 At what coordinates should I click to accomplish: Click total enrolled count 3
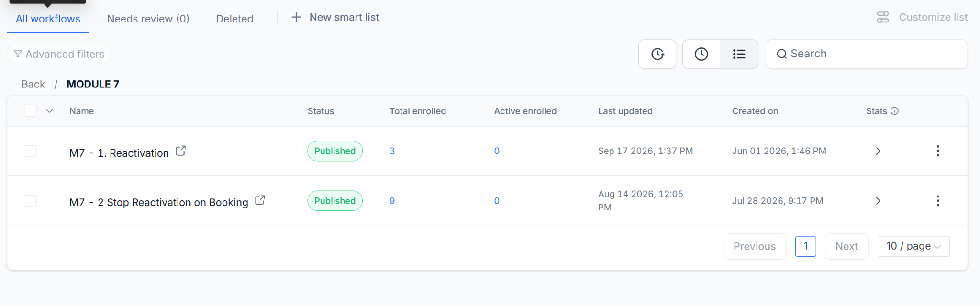coord(392,151)
